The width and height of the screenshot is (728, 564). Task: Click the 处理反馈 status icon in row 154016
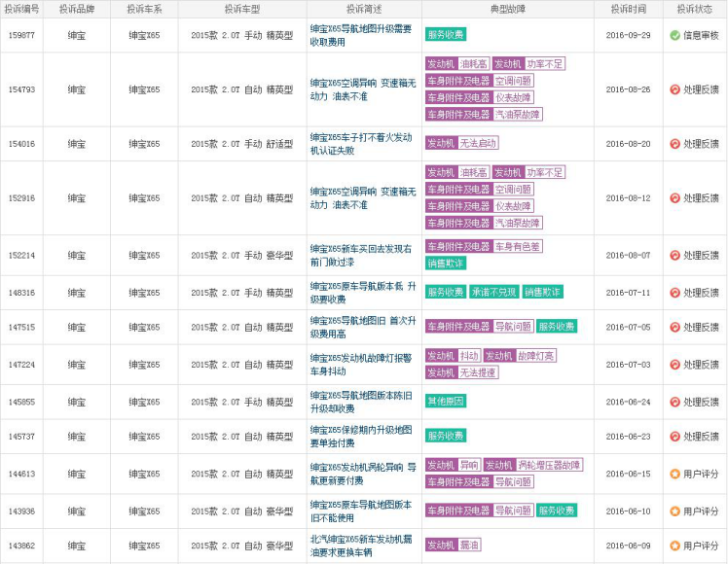[675, 144]
